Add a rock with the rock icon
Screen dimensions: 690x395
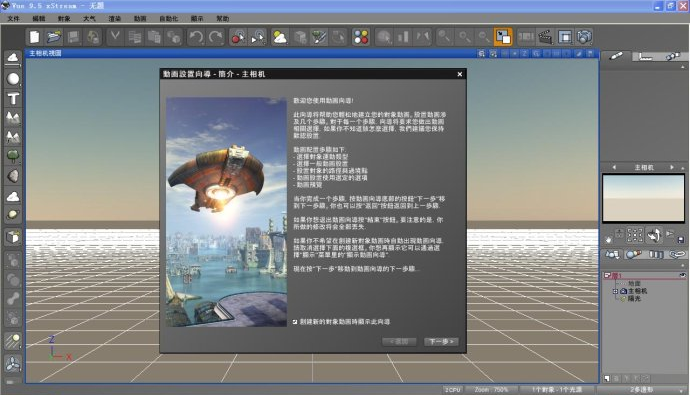pos(13,176)
